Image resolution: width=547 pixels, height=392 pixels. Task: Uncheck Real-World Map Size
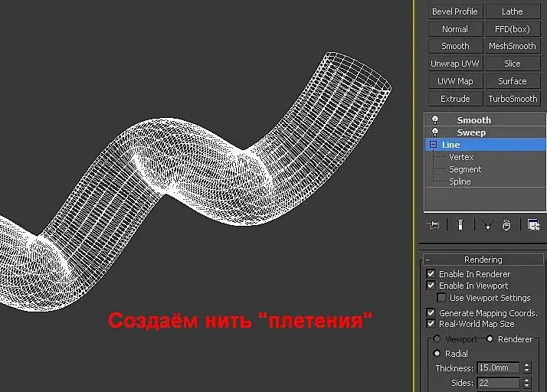click(431, 324)
